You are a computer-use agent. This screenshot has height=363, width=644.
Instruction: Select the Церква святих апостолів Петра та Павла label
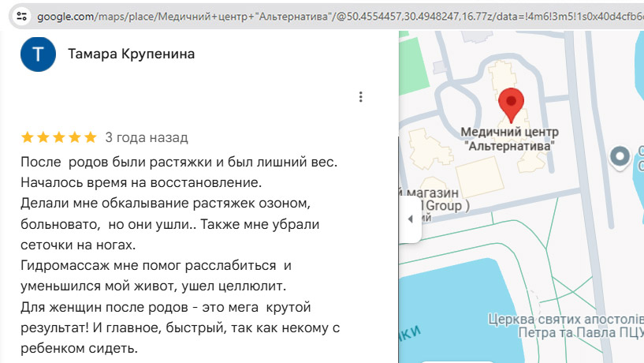(x=562, y=326)
